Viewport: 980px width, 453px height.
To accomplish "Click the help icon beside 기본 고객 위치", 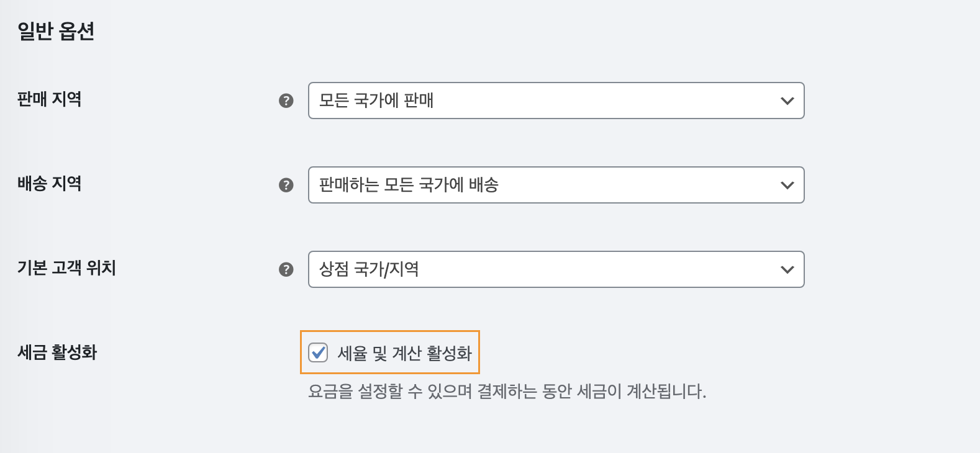I will click(286, 269).
